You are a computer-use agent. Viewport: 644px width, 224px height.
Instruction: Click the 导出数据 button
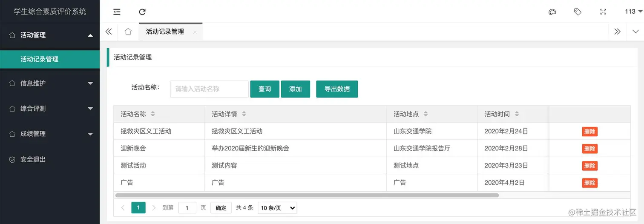tap(337, 89)
